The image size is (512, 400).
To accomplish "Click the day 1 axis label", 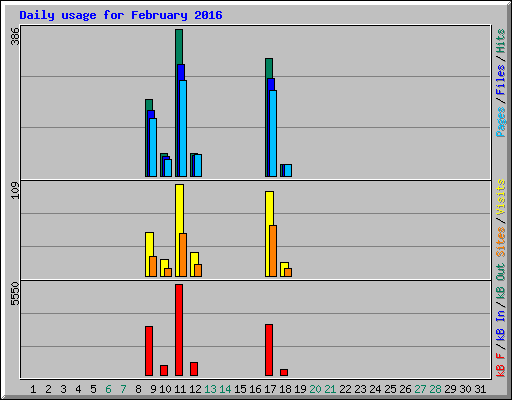I will [33, 389].
